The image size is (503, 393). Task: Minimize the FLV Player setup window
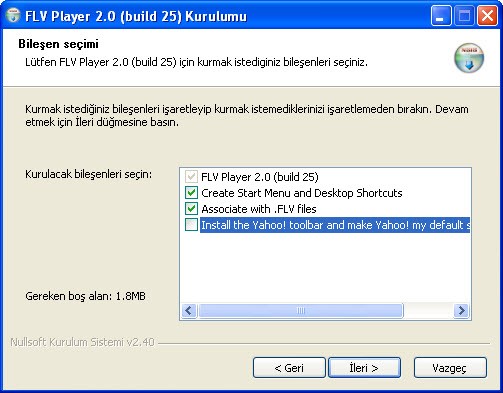[x=441, y=16]
